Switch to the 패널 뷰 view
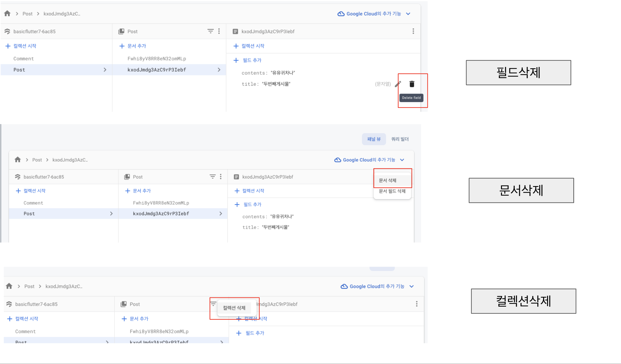The width and height of the screenshot is (621, 364). pyautogui.click(x=374, y=139)
